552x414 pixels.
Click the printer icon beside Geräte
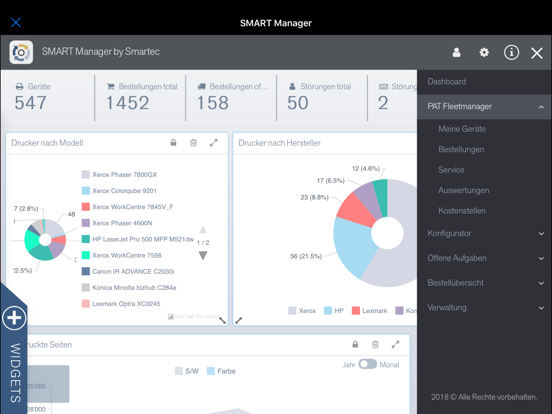pos(20,87)
